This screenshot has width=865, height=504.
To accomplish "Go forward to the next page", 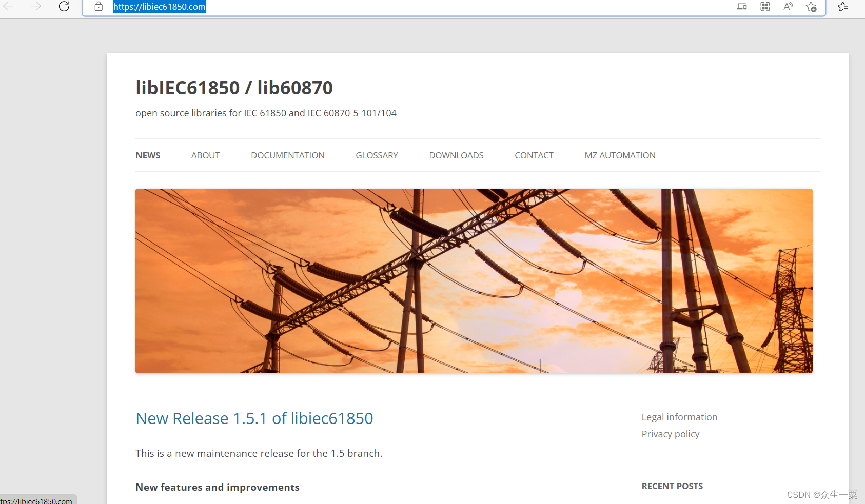I will click(36, 7).
